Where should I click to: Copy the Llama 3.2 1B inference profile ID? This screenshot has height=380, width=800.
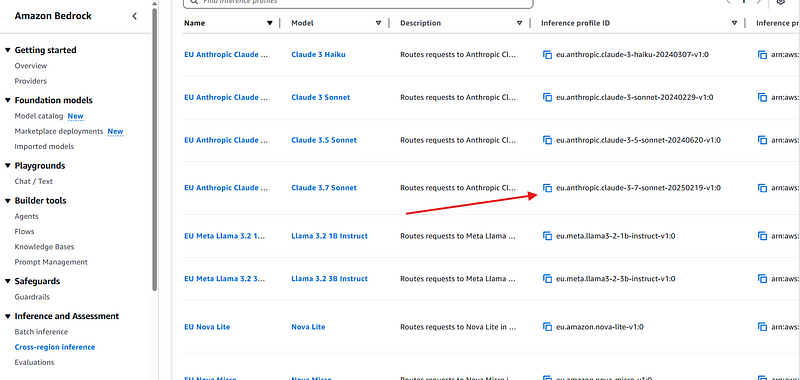pos(547,236)
